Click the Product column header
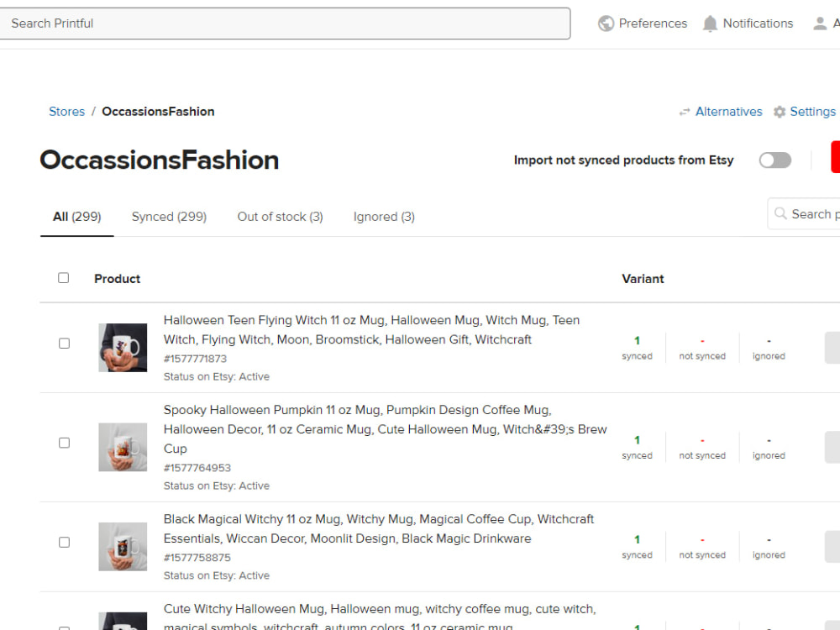The width and height of the screenshot is (840, 630). tap(117, 279)
